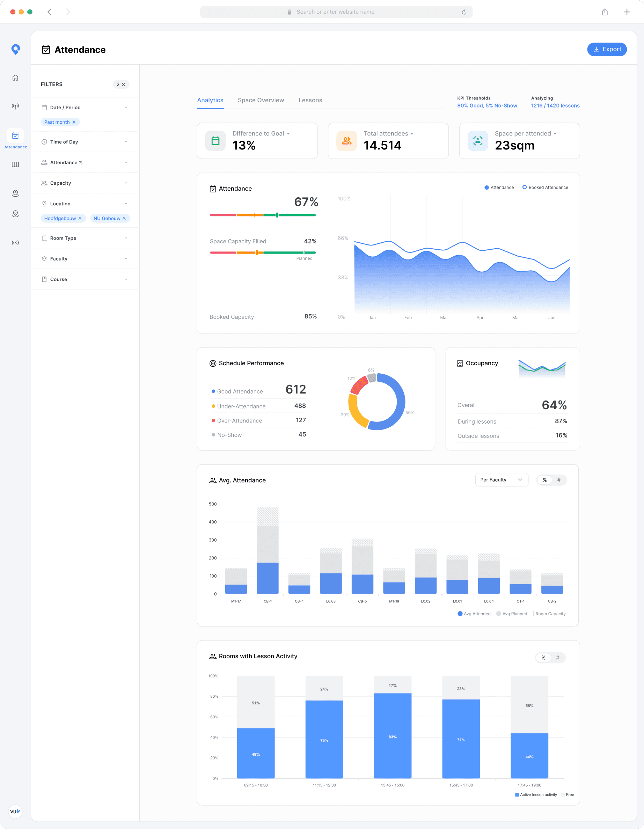Switch to the Space Overview tab

click(261, 100)
